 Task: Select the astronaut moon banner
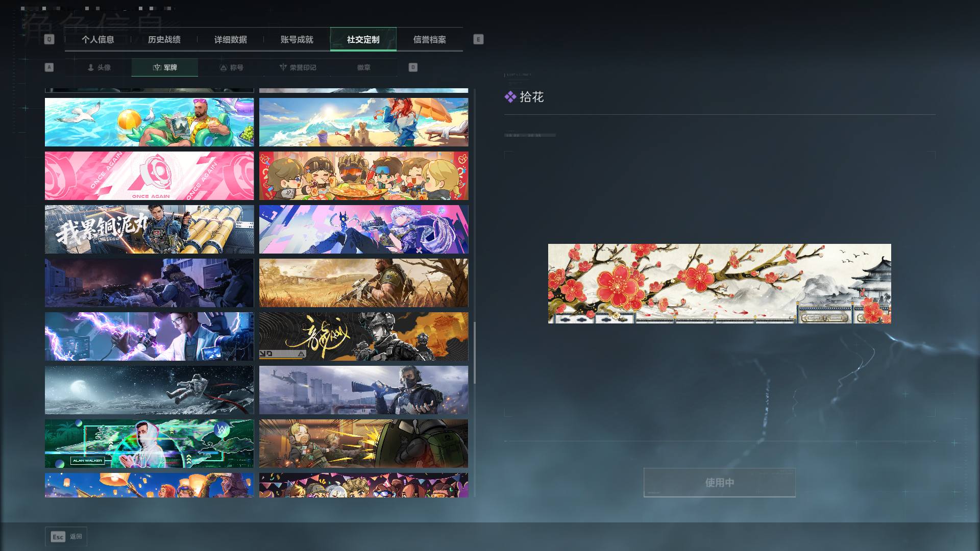149,390
